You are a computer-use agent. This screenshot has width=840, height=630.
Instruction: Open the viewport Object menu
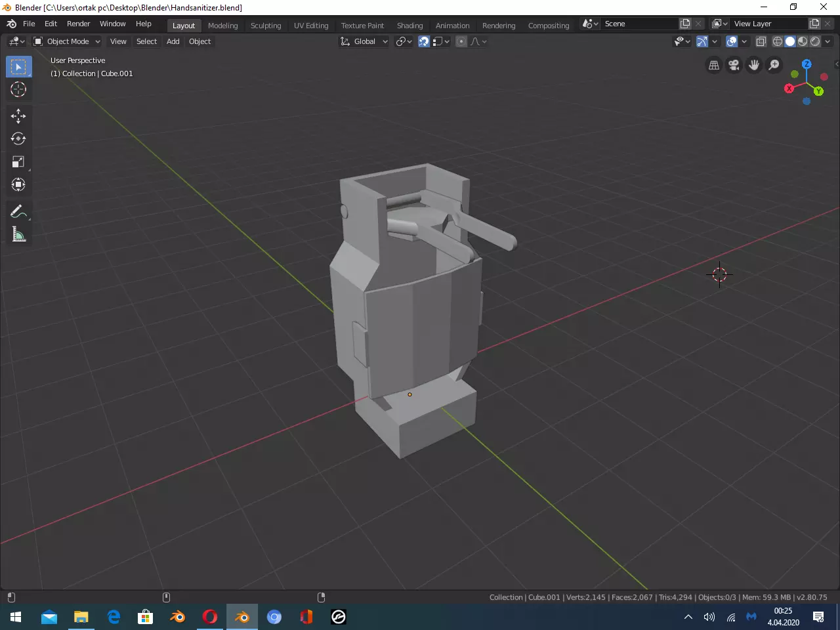(200, 41)
